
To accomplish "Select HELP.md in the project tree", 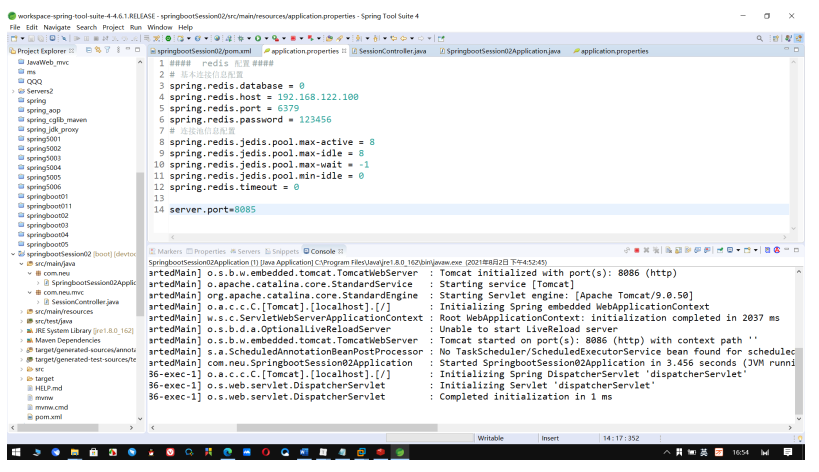I will [49, 388].
